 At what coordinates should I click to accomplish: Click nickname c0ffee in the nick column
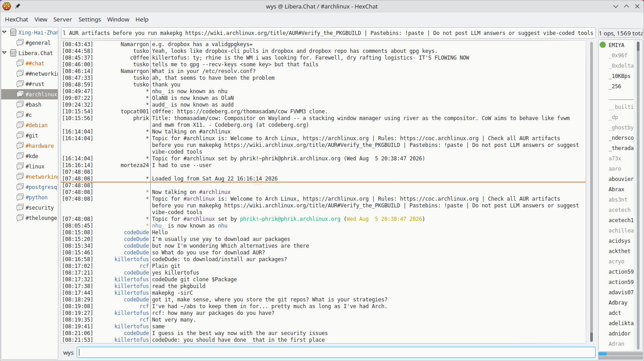tap(140, 58)
